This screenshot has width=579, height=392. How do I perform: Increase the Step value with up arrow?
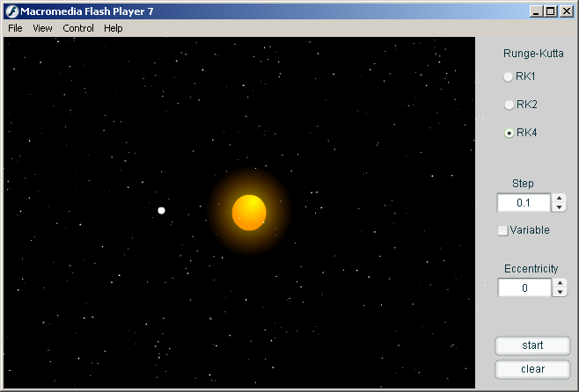[559, 198]
